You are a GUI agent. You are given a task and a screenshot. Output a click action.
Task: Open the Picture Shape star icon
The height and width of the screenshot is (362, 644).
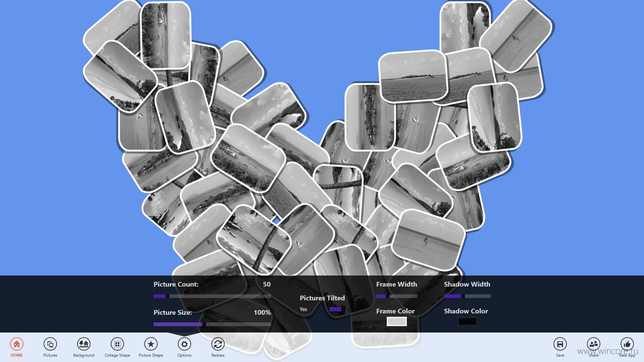[151, 344]
